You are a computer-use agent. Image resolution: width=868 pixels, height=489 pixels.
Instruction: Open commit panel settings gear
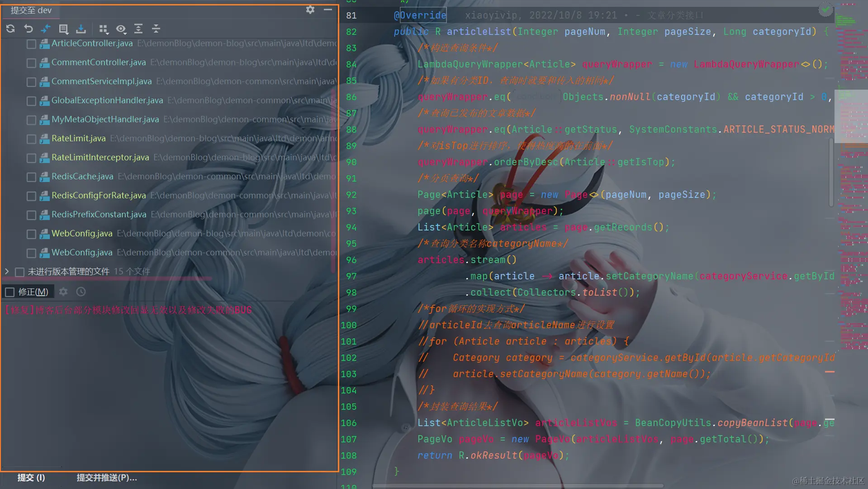pyautogui.click(x=310, y=10)
